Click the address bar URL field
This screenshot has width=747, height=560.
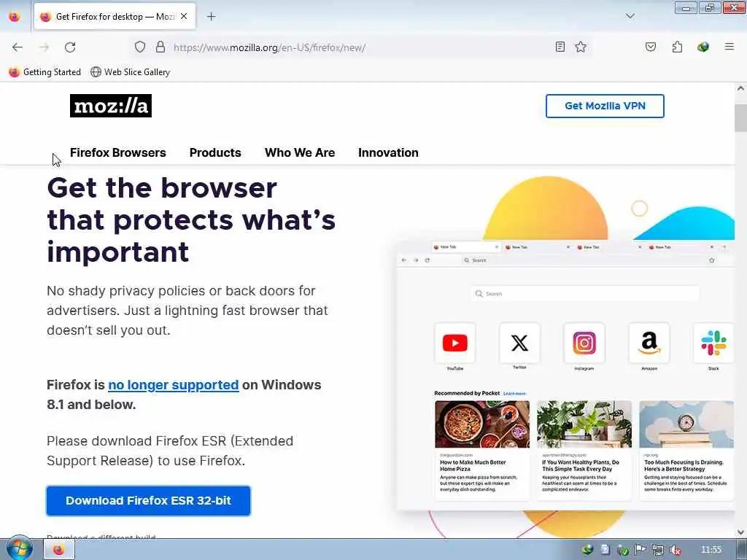coord(362,47)
